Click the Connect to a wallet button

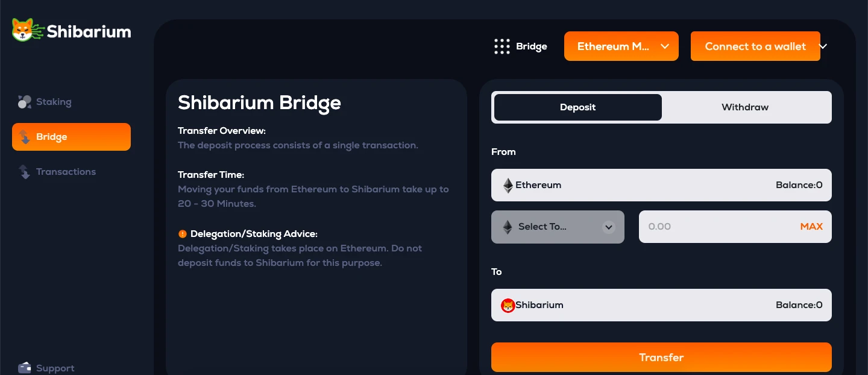755,46
